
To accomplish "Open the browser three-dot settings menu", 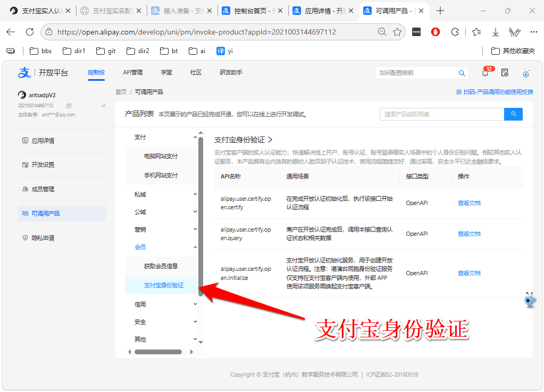I will [533, 32].
